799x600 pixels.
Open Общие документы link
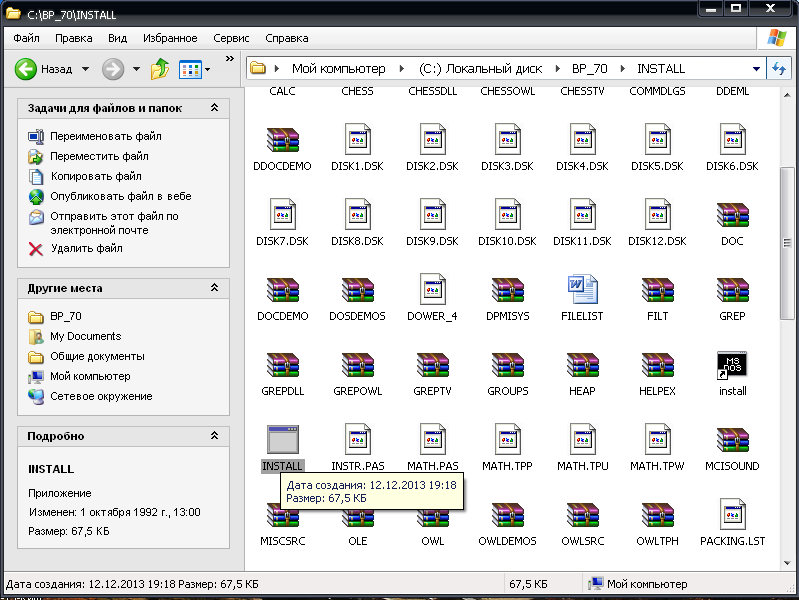[x=97, y=356]
